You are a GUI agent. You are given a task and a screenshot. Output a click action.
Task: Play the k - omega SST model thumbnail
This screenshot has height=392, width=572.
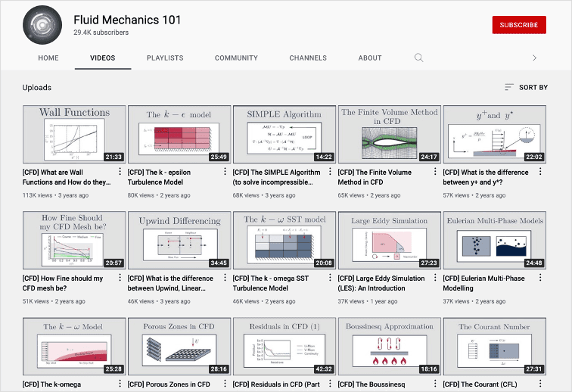(x=284, y=240)
